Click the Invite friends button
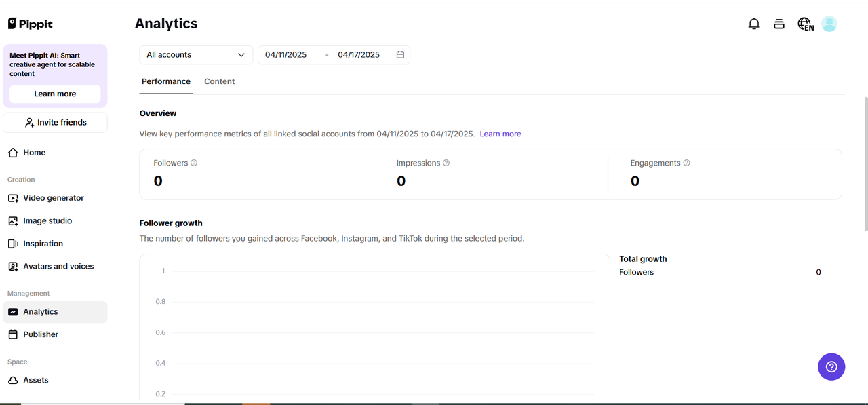 [x=55, y=123]
